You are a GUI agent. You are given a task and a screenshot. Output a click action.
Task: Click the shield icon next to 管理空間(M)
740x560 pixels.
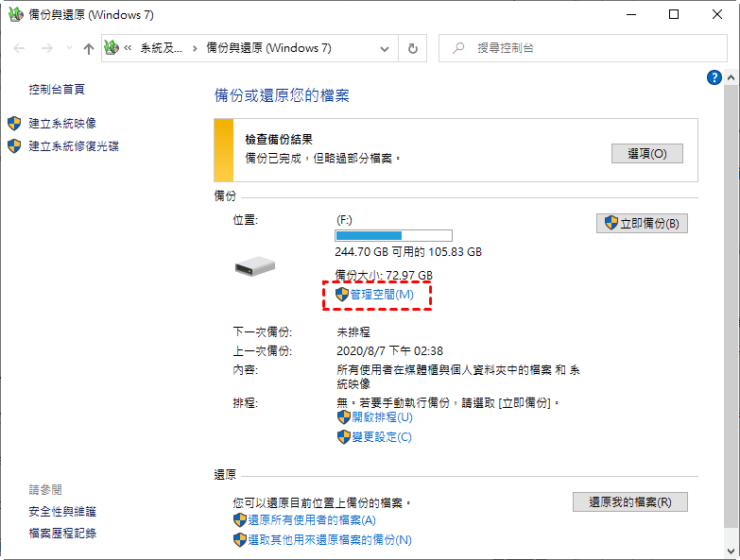[x=342, y=295]
